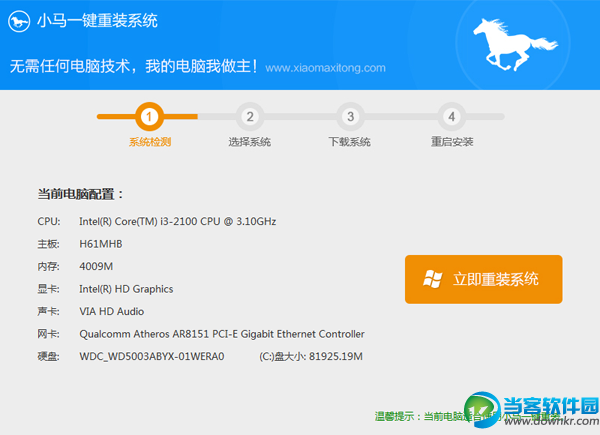The image size is (600, 435).
Task: Click the 系统检测 step label
Action: point(150,142)
